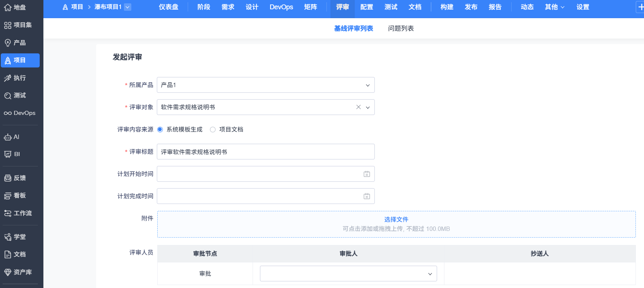Open the DevOps infinity icon in sidebar
This screenshot has width=644, height=288.
8,113
